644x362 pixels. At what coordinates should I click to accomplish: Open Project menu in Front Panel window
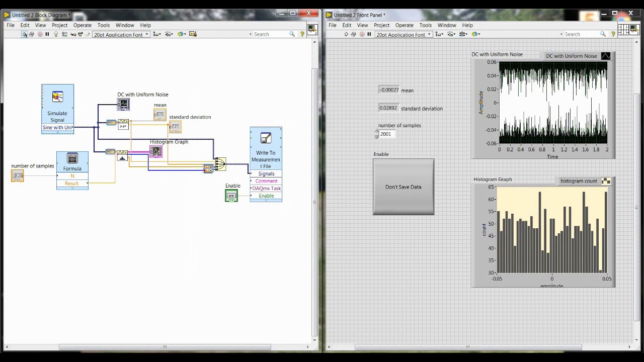[381, 25]
